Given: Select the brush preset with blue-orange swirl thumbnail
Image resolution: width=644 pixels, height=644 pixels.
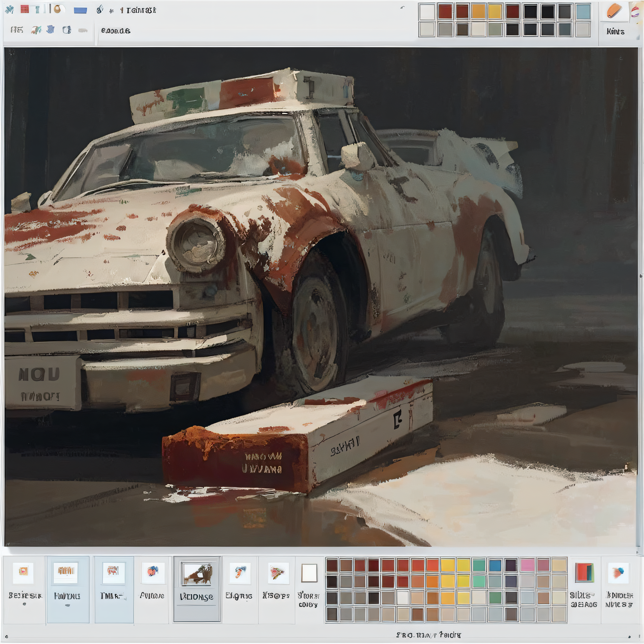Looking at the screenshot, I should click(153, 572).
